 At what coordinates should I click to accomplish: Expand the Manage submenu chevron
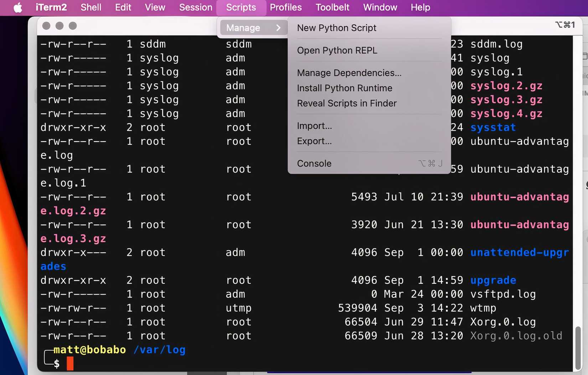coord(279,27)
